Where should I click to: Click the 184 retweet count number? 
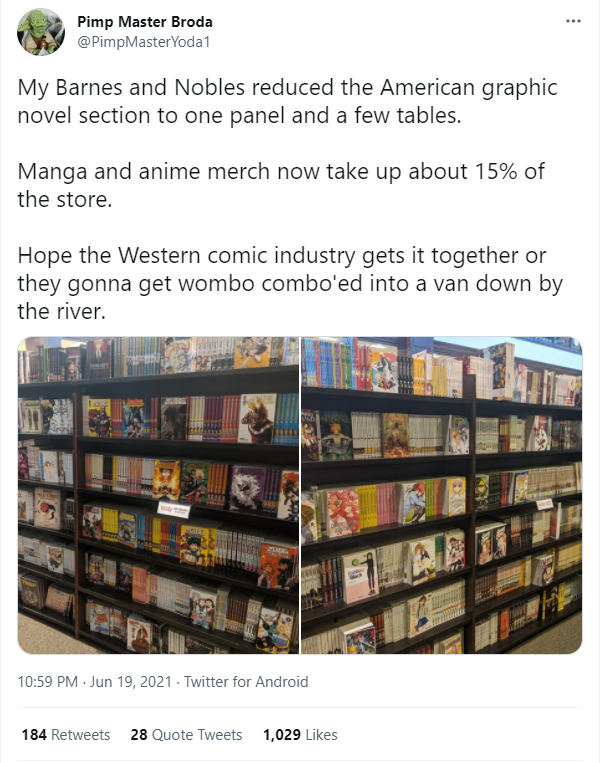[34, 734]
